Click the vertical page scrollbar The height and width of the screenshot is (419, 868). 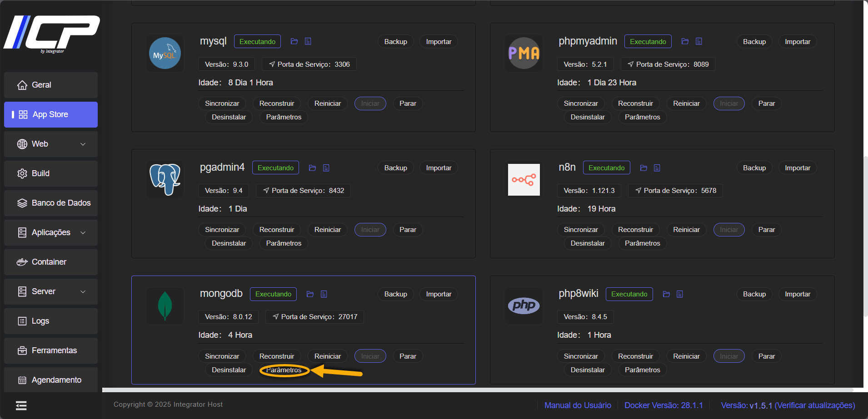(x=865, y=236)
